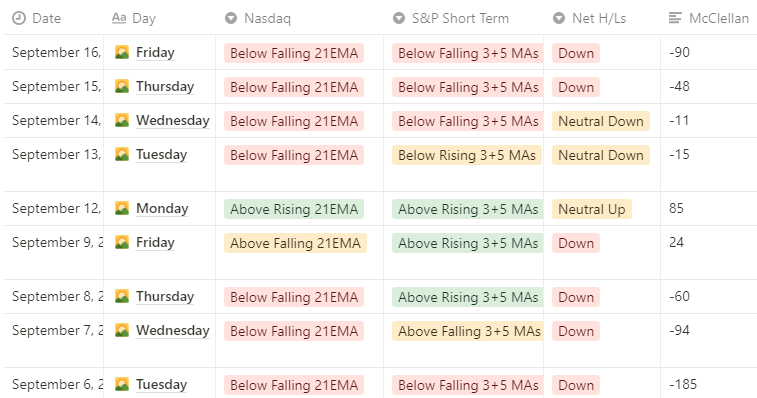Screen dimensions: 757x398
Task: Click the select-type icon beside Nasdaq header
Action: [231, 18]
